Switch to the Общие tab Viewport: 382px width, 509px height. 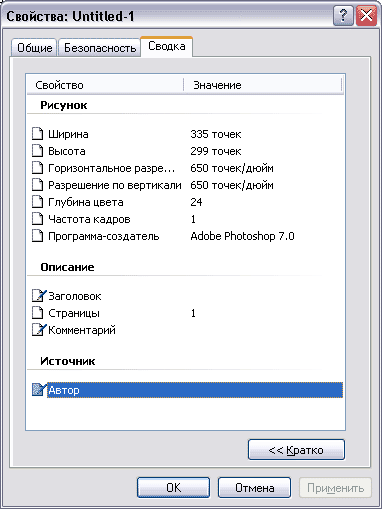[34, 48]
